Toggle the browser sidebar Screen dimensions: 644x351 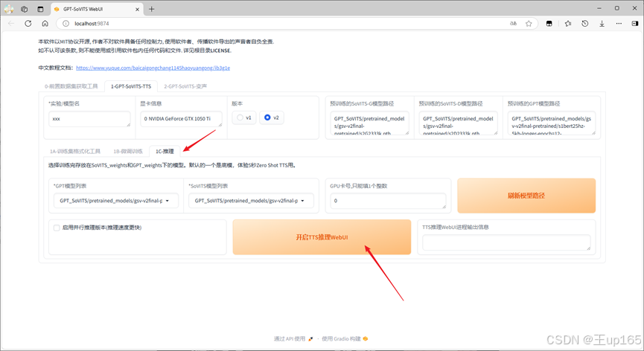pos(635,23)
